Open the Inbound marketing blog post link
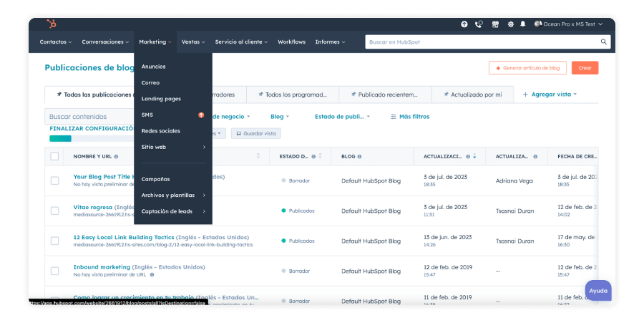The height and width of the screenshot is (323, 644). tap(102, 267)
